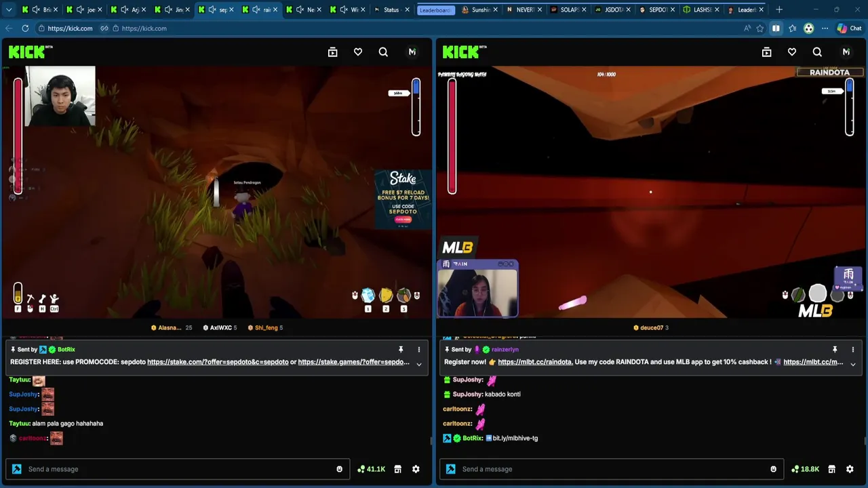Toggle mute on the Ne Kick tab

(300, 9)
